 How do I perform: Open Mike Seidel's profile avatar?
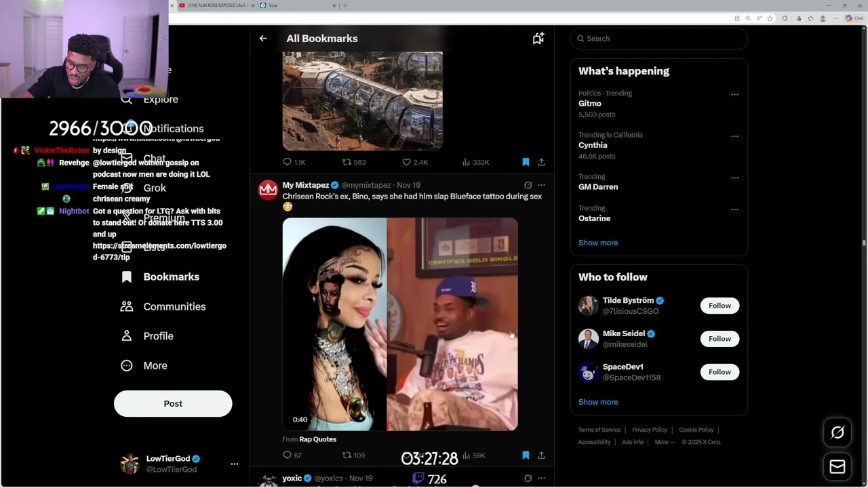point(588,339)
